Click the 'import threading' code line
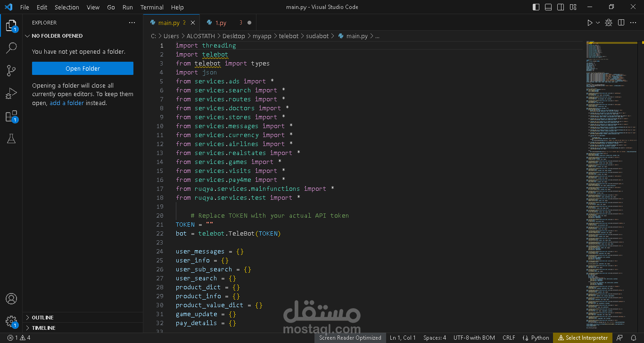This screenshot has height=343, width=644. 206,45
